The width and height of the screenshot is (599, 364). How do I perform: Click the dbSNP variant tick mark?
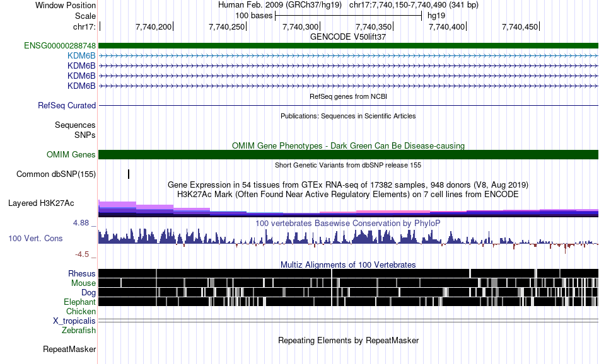point(129,174)
